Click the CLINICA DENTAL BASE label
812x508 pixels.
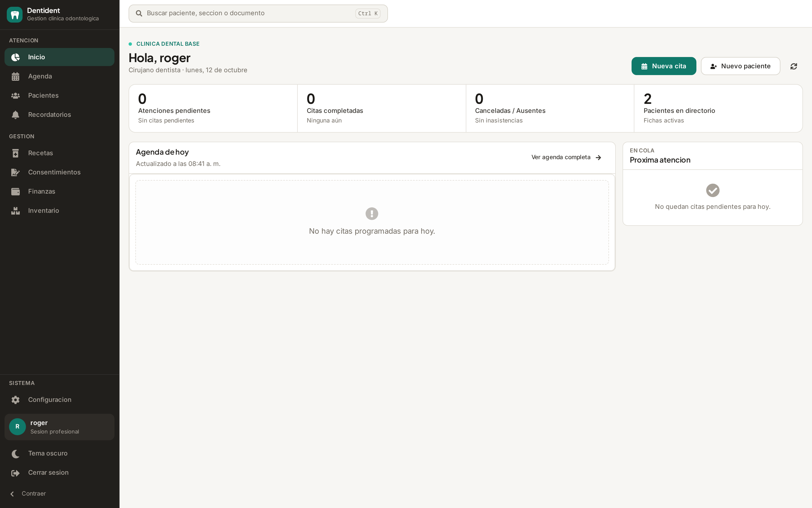point(168,44)
